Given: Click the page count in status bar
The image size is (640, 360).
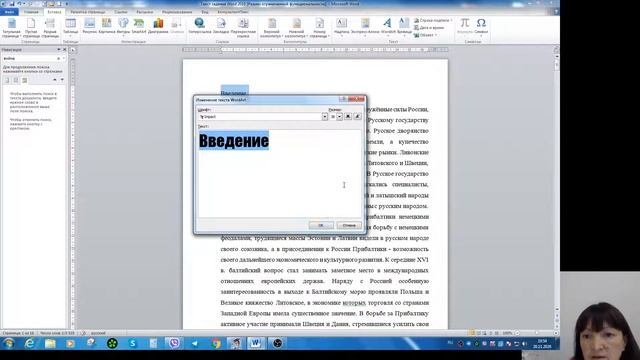Looking at the screenshot, I should tap(18, 333).
